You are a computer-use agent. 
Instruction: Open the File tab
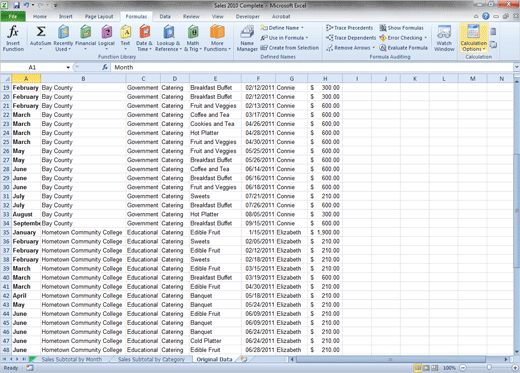(13, 16)
